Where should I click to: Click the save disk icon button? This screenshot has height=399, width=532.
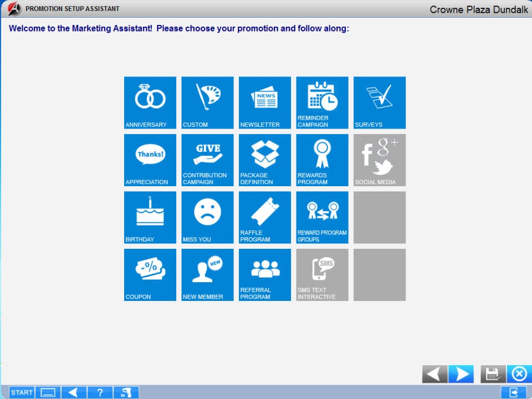pyautogui.click(x=493, y=374)
